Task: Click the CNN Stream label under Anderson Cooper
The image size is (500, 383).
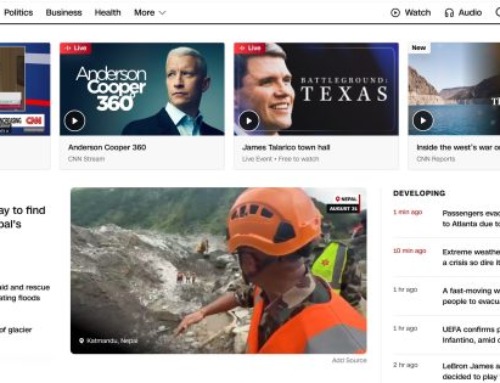Action: pyautogui.click(x=86, y=159)
